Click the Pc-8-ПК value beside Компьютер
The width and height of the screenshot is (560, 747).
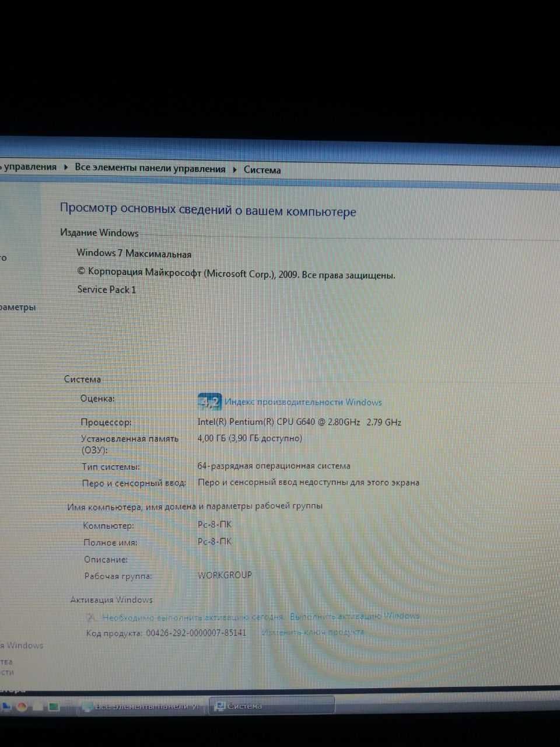(215, 524)
